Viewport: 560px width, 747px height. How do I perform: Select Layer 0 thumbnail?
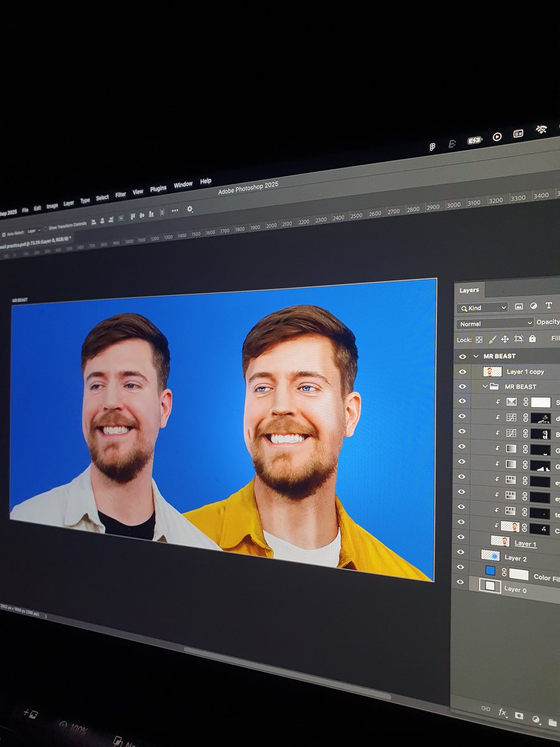click(490, 585)
